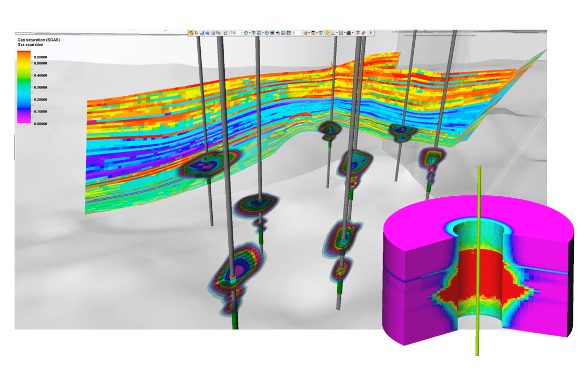Click the globe sphere icon
Image resolution: width=588 pixels, height=380 pixels.
coord(288,33)
